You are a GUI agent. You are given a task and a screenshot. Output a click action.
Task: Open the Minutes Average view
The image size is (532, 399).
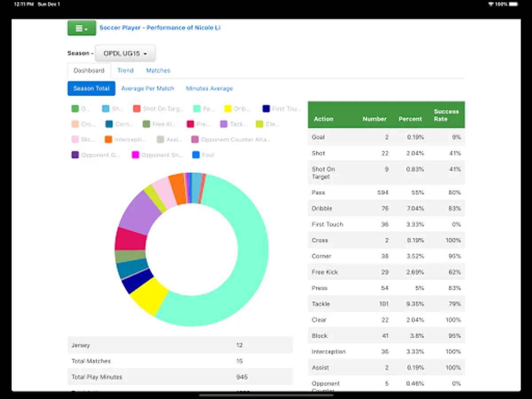(x=209, y=88)
